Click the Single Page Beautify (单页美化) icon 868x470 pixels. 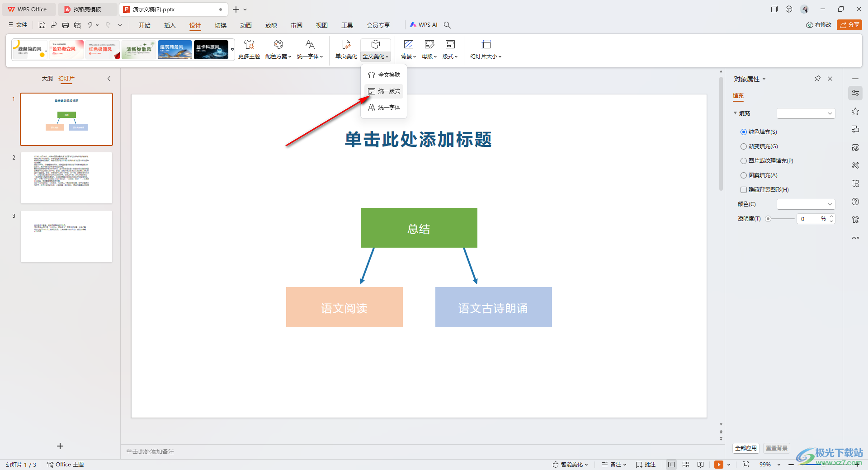(x=346, y=49)
